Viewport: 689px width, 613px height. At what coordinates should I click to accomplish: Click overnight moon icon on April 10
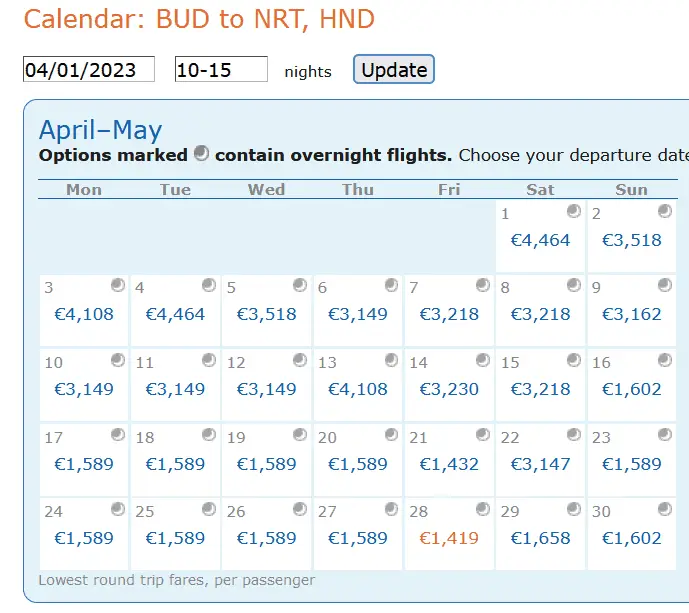click(x=118, y=360)
